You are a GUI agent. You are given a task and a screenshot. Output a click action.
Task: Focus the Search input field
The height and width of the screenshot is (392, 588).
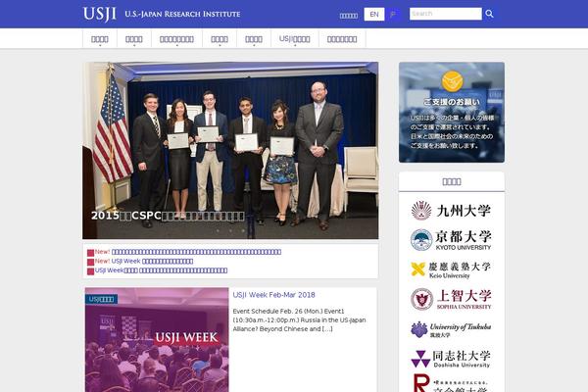[446, 14]
